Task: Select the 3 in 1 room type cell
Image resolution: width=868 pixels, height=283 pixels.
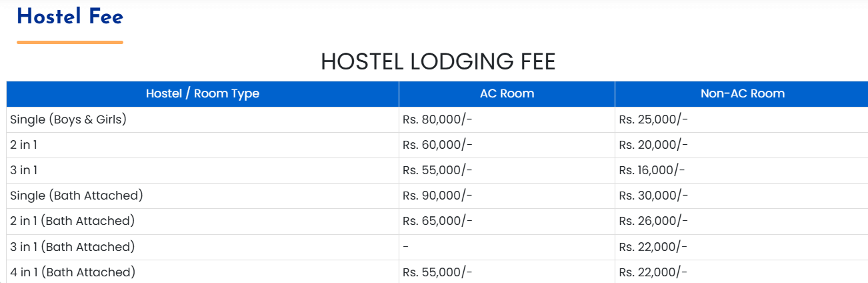Action: coord(23,170)
